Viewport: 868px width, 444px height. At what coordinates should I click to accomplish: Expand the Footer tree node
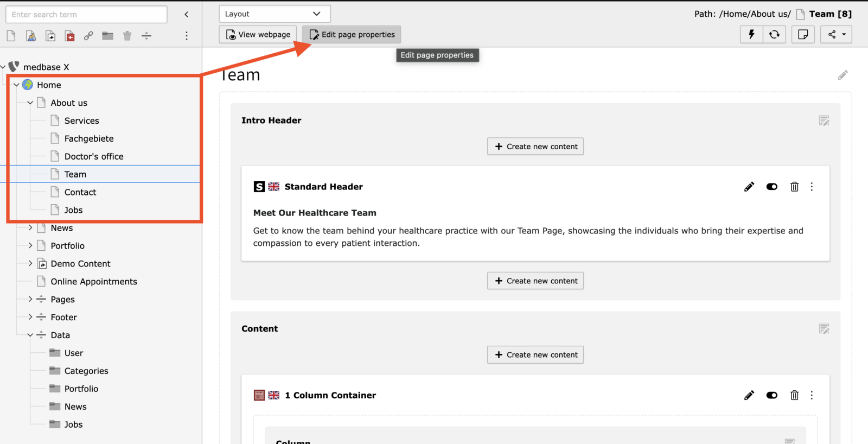click(x=30, y=317)
